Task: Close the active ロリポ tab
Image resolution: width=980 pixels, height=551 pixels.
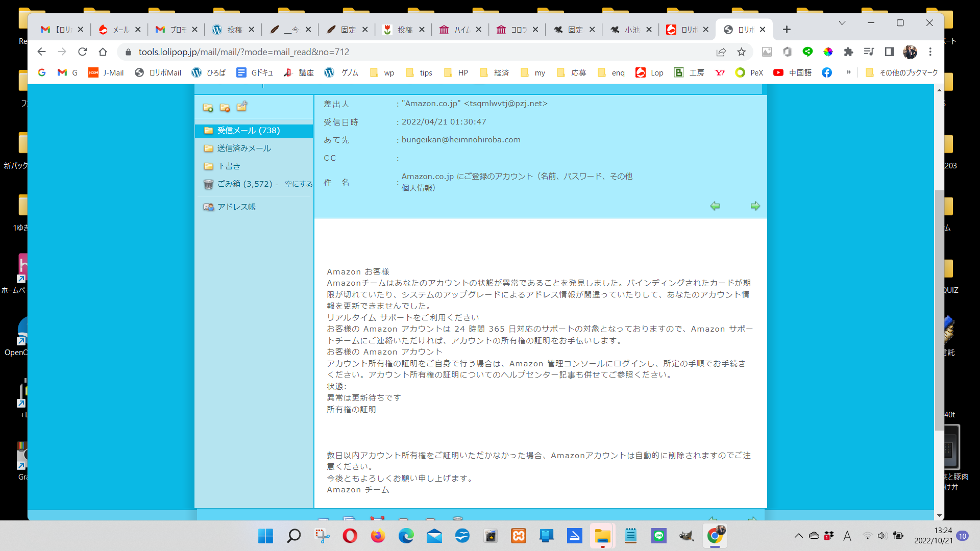Action: point(763,30)
